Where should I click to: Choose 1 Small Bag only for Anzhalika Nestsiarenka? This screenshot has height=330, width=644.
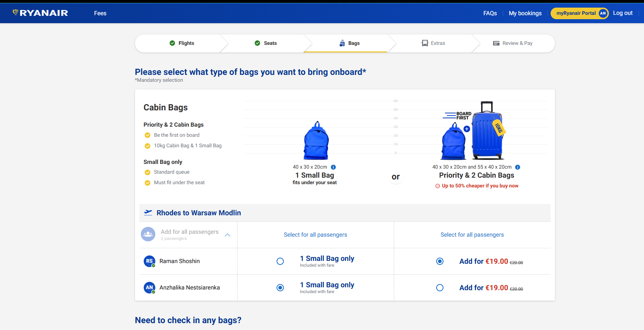point(280,288)
